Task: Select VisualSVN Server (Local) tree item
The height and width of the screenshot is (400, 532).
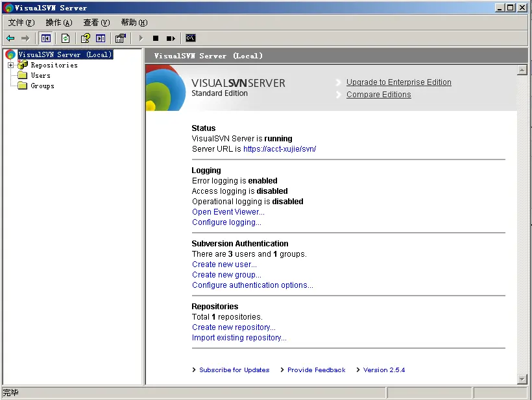Action: pyautogui.click(x=65, y=54)
